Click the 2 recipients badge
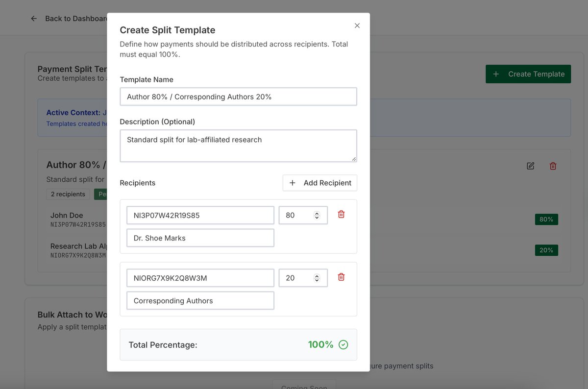This screenshot has height=389, width=588. (68, 194)
